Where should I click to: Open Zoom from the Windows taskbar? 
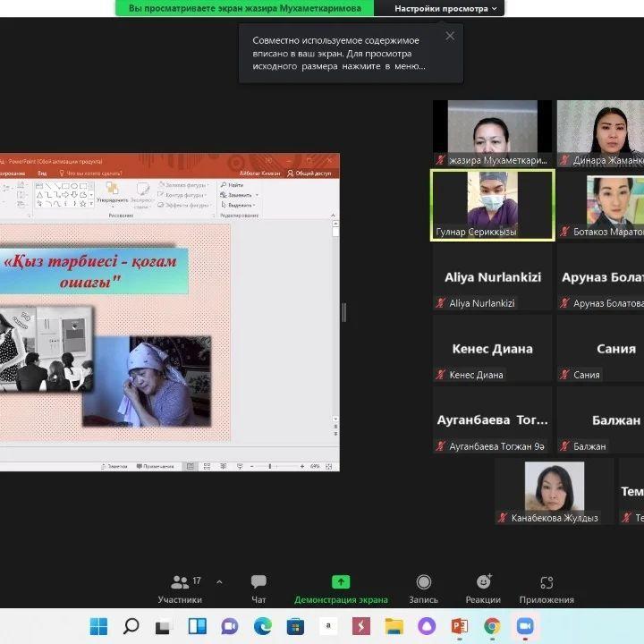click(x=523, y=626)
